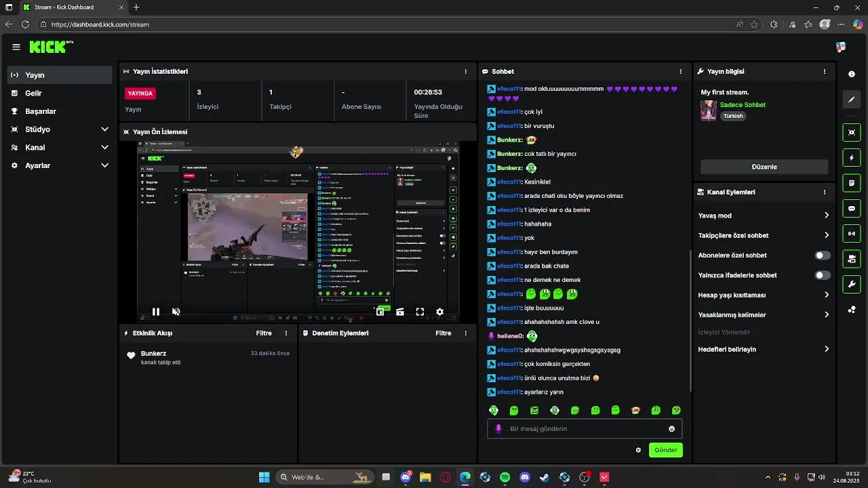Click Bunkerz follow event in activity feed
Image resolution: width=868 pixels, height=488 pixels.
click(208, 358)
